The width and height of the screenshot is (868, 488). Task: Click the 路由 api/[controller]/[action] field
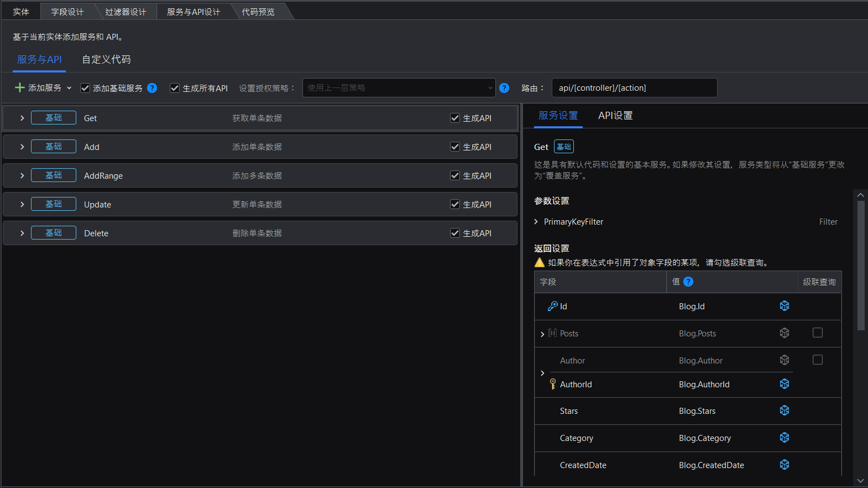634,87
